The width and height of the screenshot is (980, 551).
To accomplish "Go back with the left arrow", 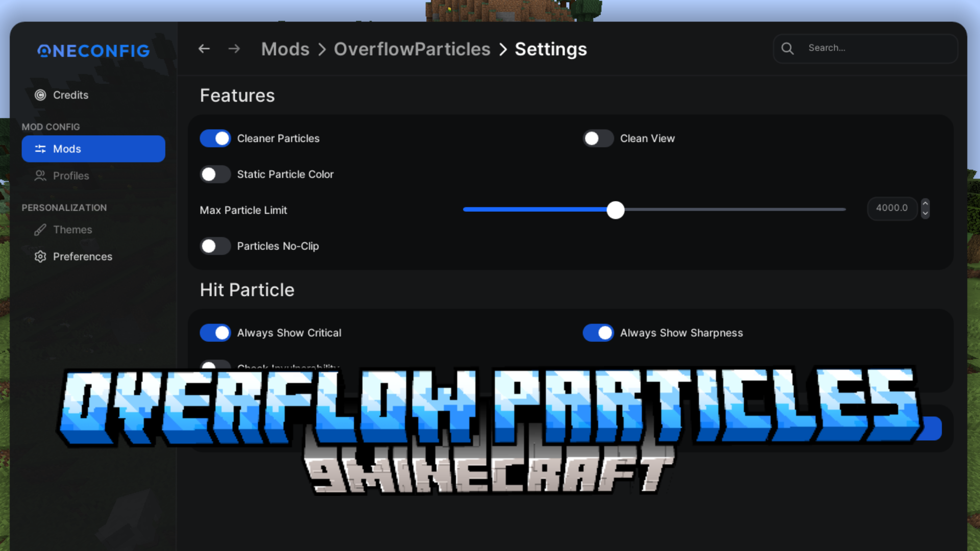I will tap(204, 49).
